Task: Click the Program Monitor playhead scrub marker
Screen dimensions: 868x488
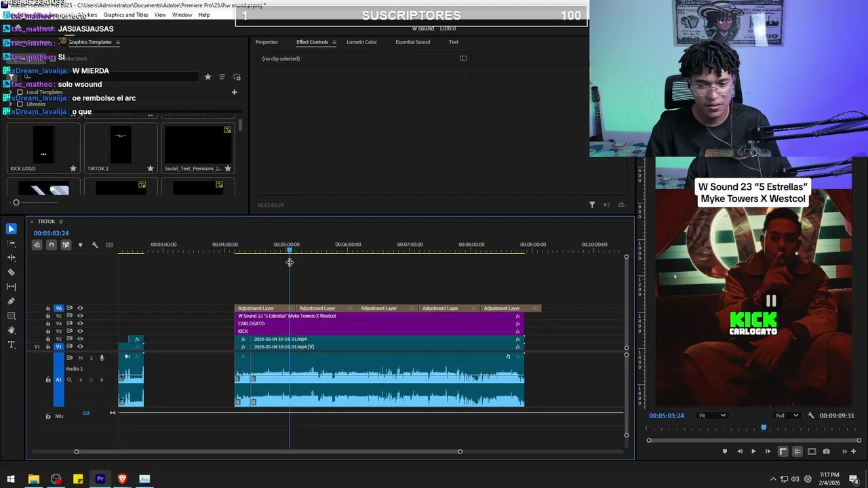Action: point(764,428)
